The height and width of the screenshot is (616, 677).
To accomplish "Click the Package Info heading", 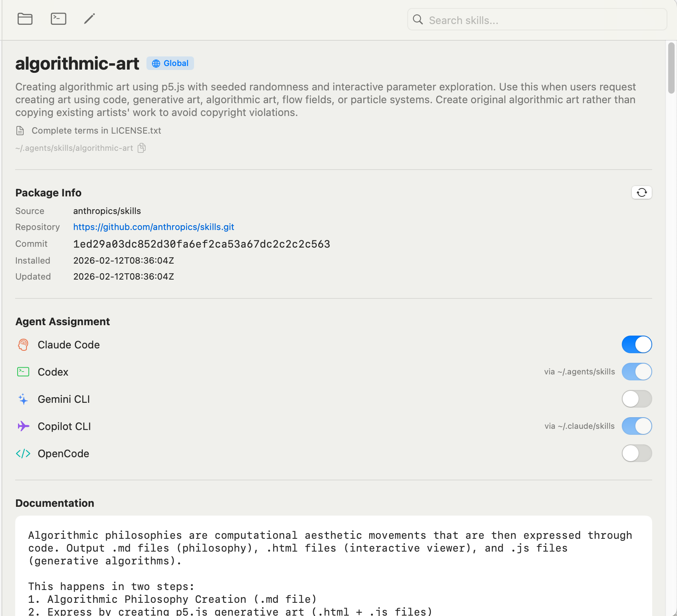I will coord(48,193).
